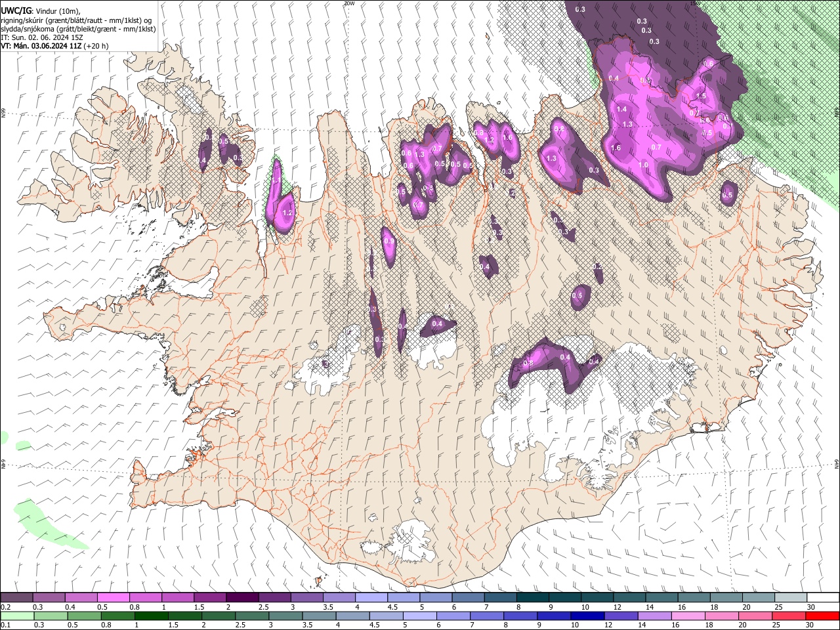Click the '1.0' snowfall value in northeast blob
This screenshot has width=840, height=630.
click(643, 165)
